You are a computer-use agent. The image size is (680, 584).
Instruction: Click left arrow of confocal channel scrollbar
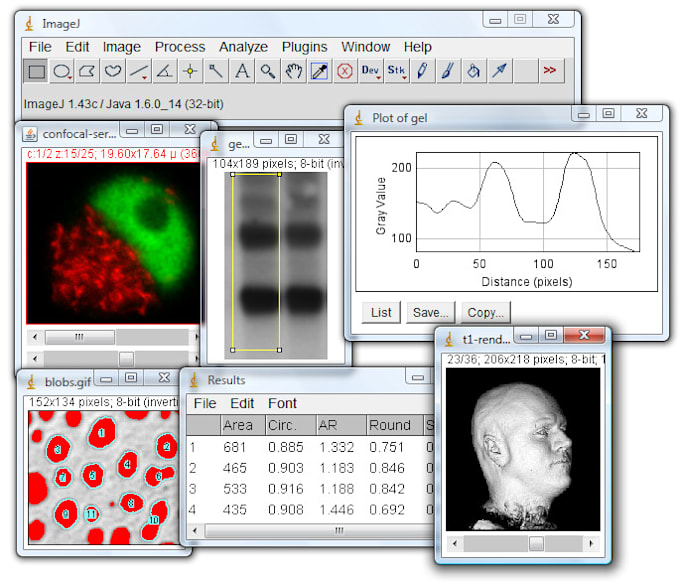pos(35,337)
